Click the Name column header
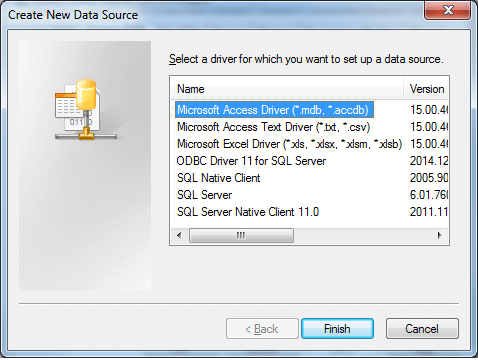The image size is (478, 360). (287, 89)
